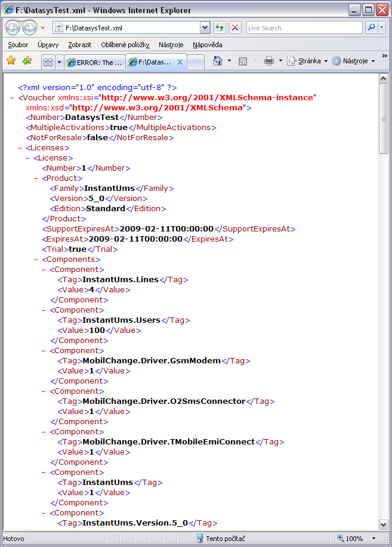Click Add to Favorites star-plus icon
This screenshot has height=547, width=392.
[27, 61]
